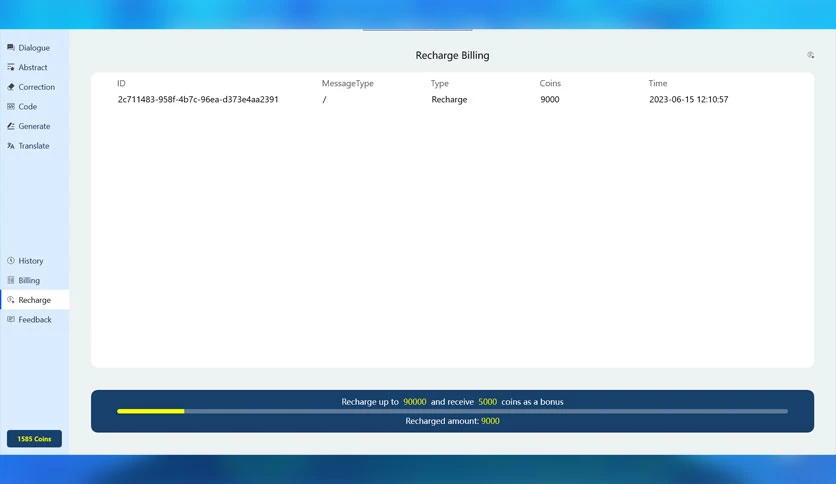Click the 1585 Coins balance button

click(x=34, y=439)
